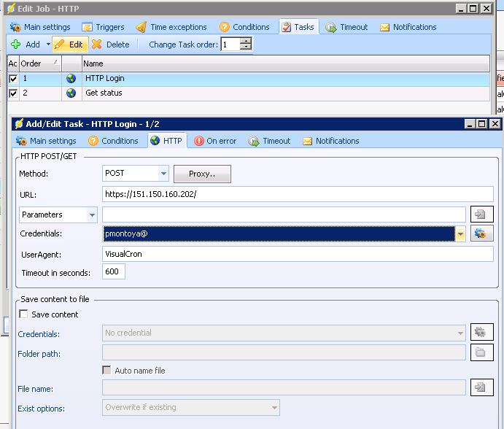Open the Parameters type dropdown
The height and width of the screenshot is (429, 504).
point(92,214)
